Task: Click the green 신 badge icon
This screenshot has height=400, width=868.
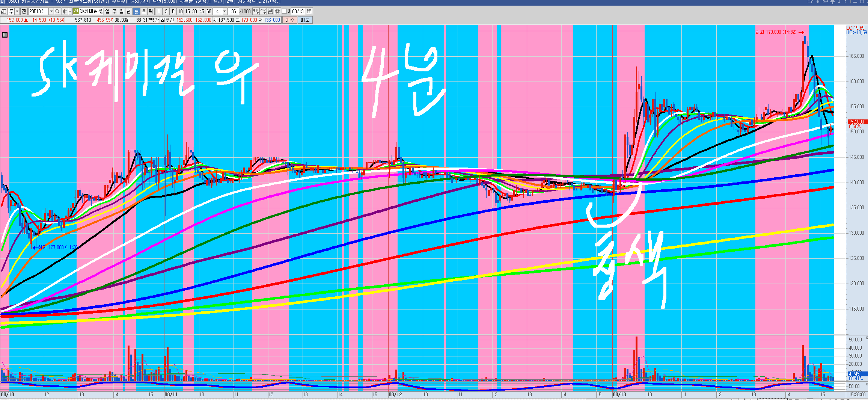Action: tap(76, 11)
